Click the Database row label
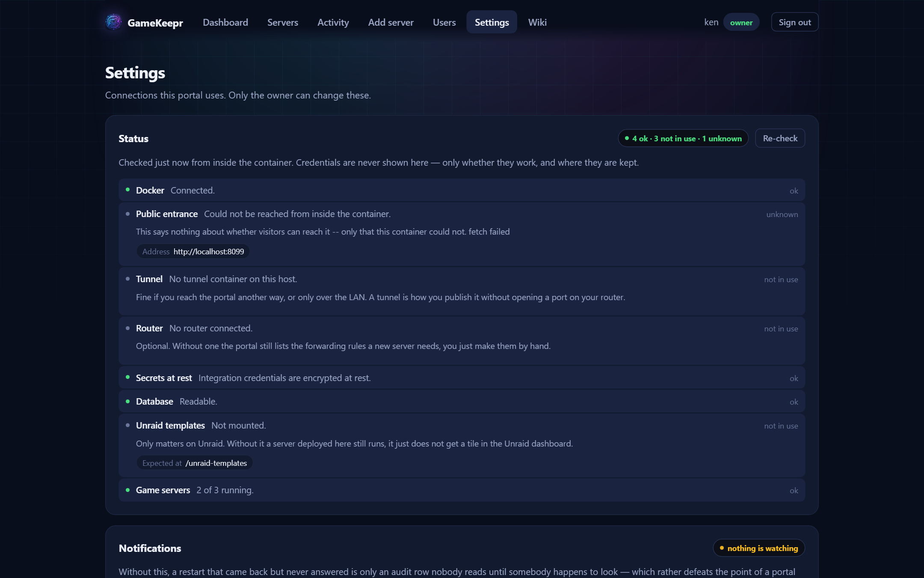This screenshot has height=578, width=924. [154, 402]
